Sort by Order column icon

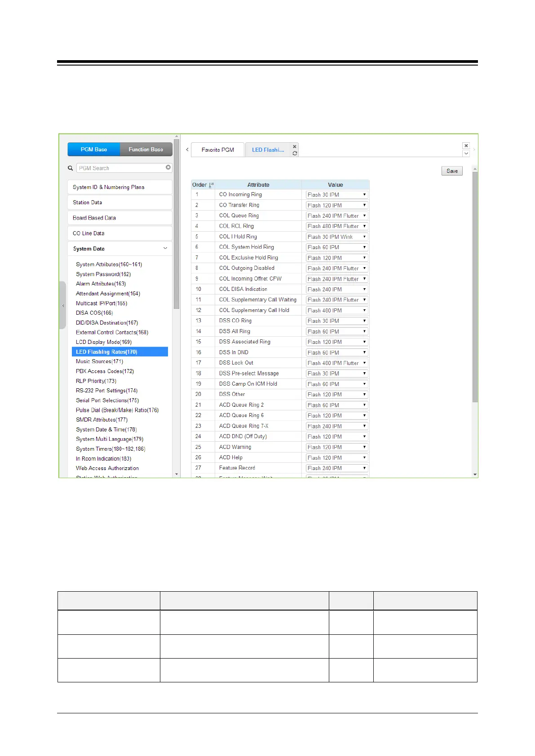(x=211, y=185)
